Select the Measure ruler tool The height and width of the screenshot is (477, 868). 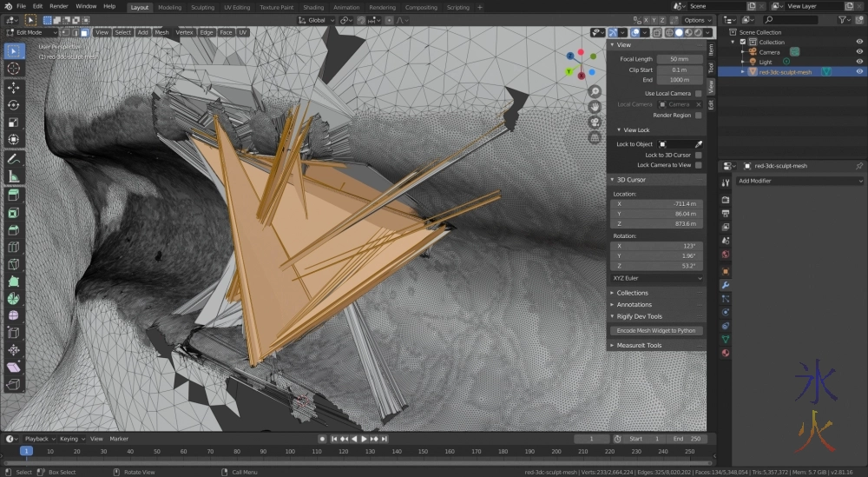tap(14, 177)
